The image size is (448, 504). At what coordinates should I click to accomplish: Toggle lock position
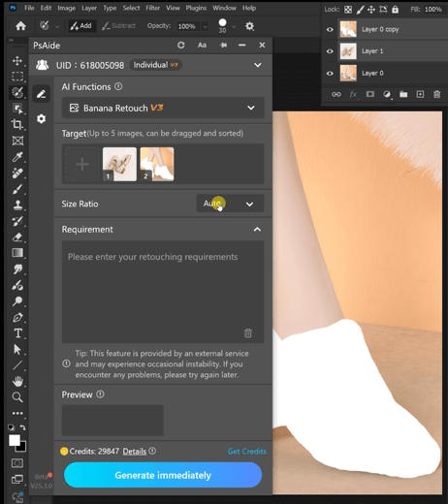pyautogui.click(x=371, y=10)
